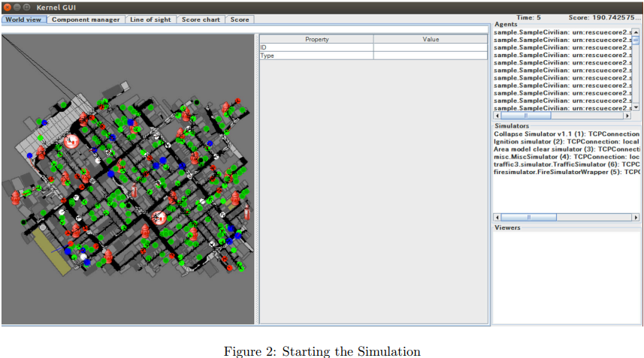Select the ID property row
The height and width of the screenshot is (358, 644).
373,47
